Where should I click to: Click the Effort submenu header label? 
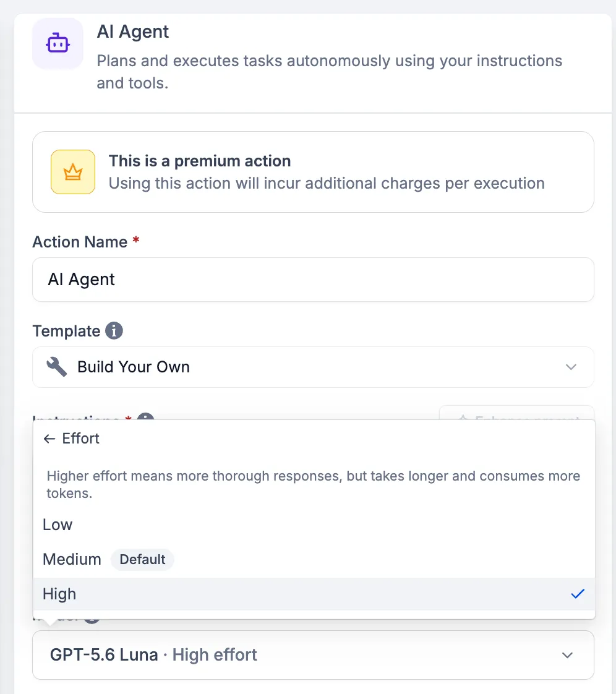[80, 439]
